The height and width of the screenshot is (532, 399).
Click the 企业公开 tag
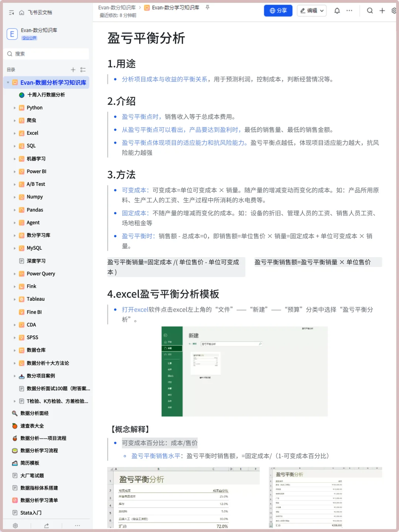[29, 38]
